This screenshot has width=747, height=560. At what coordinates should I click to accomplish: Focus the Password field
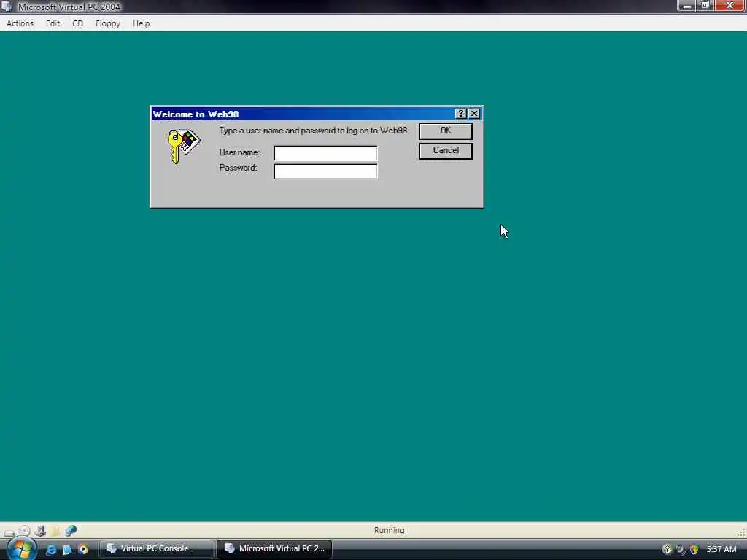coord(326,171)
